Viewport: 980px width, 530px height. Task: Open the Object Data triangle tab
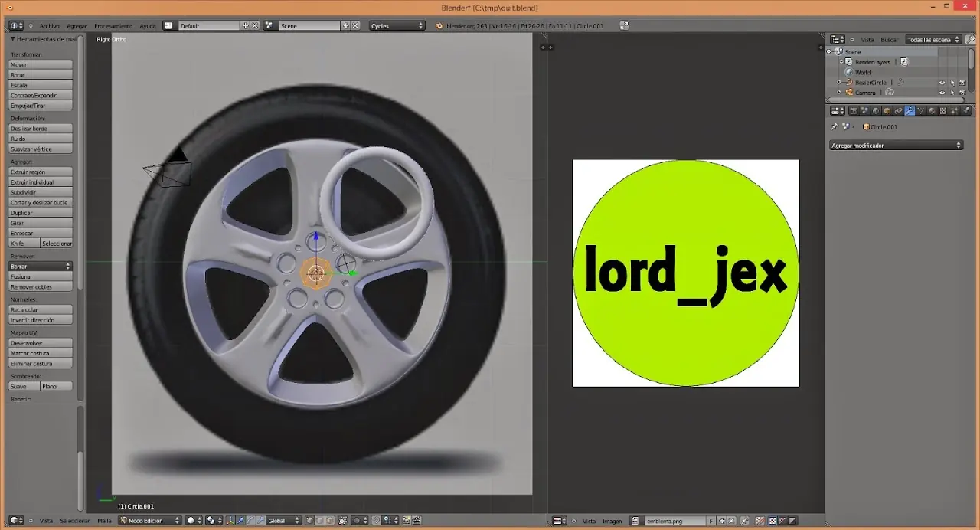[921, 110]
